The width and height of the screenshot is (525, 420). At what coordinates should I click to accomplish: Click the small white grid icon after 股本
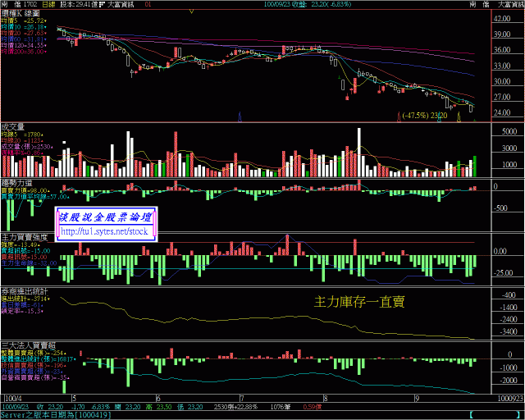click(102, 5)
